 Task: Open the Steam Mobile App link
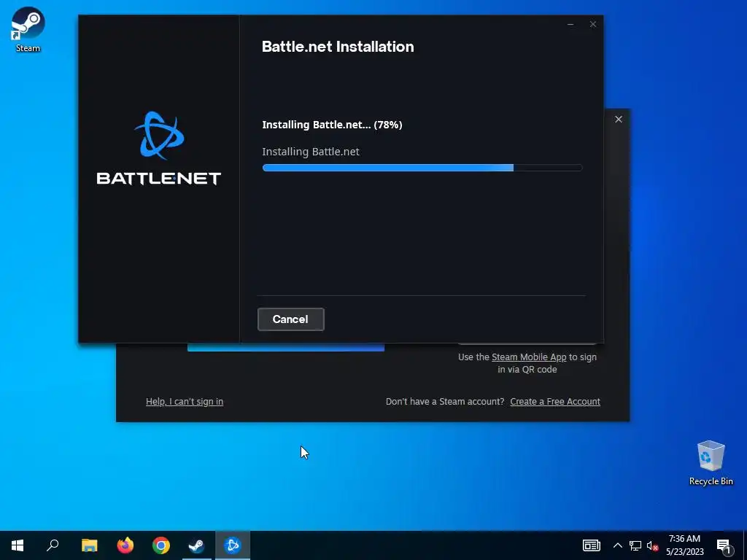529,357
